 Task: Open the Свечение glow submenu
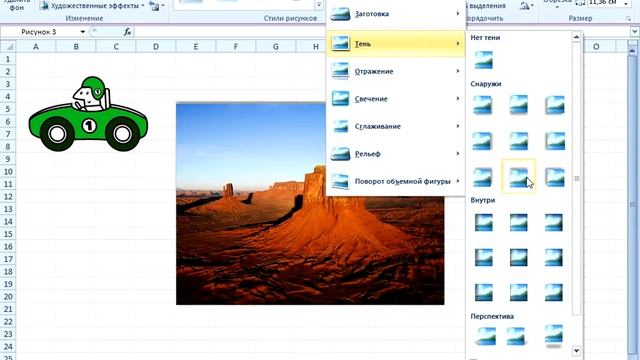click(x=396, y=98)
